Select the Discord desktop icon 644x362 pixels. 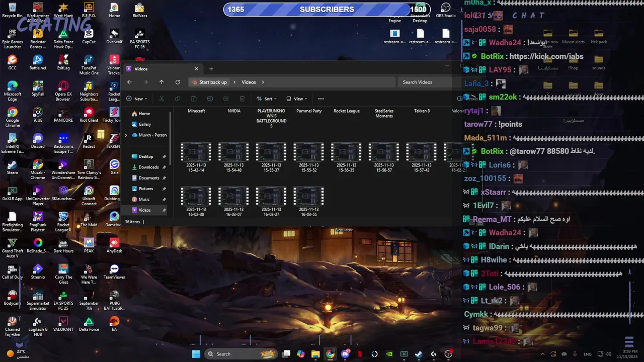click(x=38, y=140)
